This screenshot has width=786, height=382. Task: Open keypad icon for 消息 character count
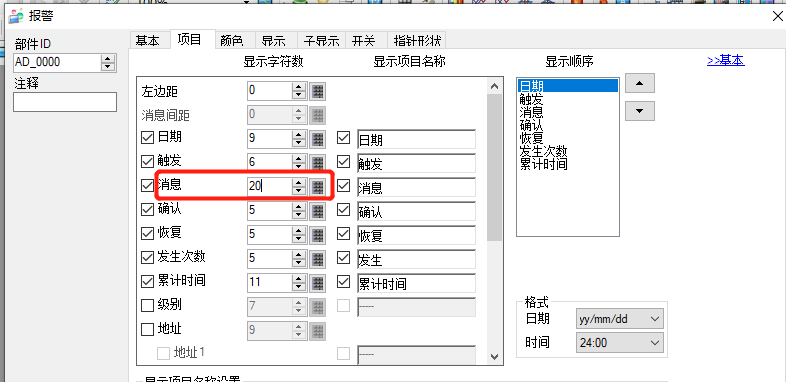pyautogui.click(x=317, y=186)
